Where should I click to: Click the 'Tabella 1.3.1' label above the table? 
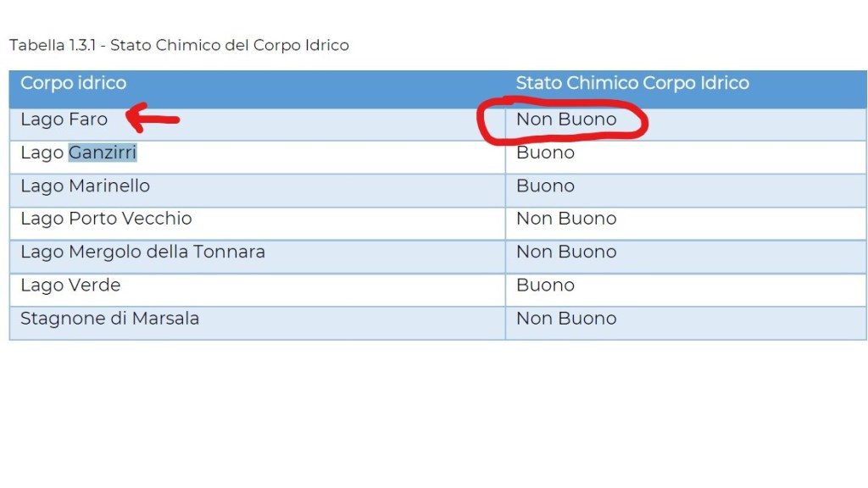pos(51,45)
